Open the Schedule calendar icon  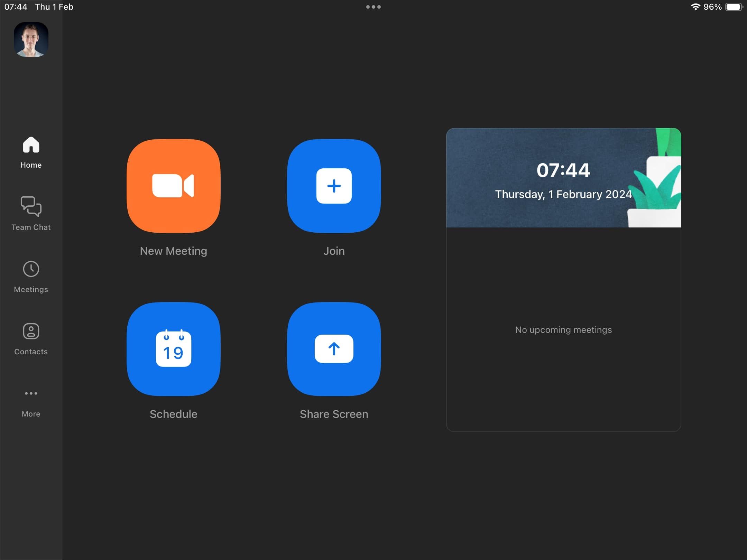(x=173, y=349)
